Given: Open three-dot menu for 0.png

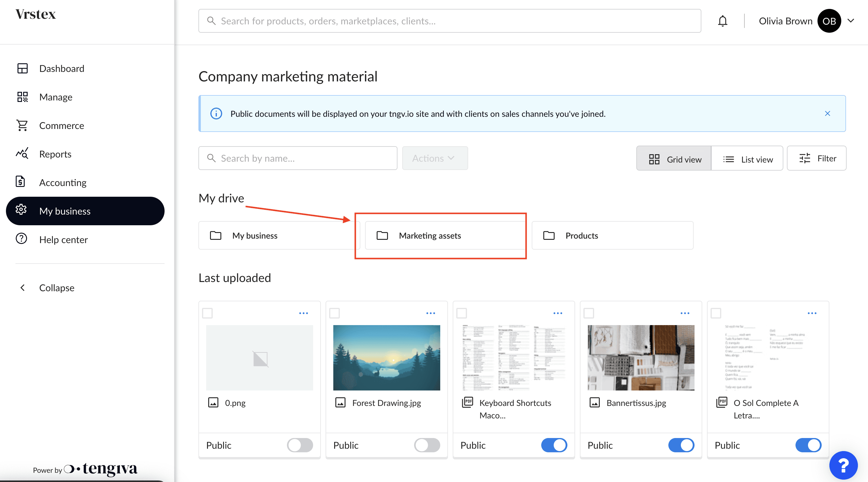Looking at the screenshot, I should pyautogui.click(x=303, y=313).
